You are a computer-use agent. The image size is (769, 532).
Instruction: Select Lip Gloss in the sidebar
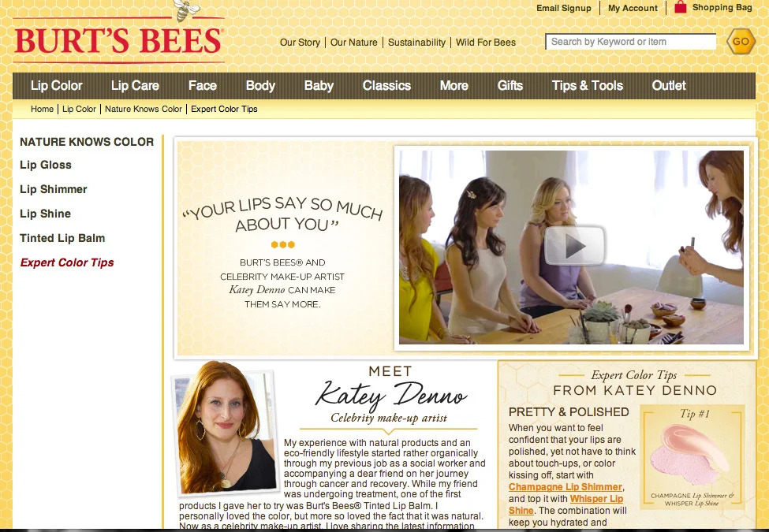point(46,165)
